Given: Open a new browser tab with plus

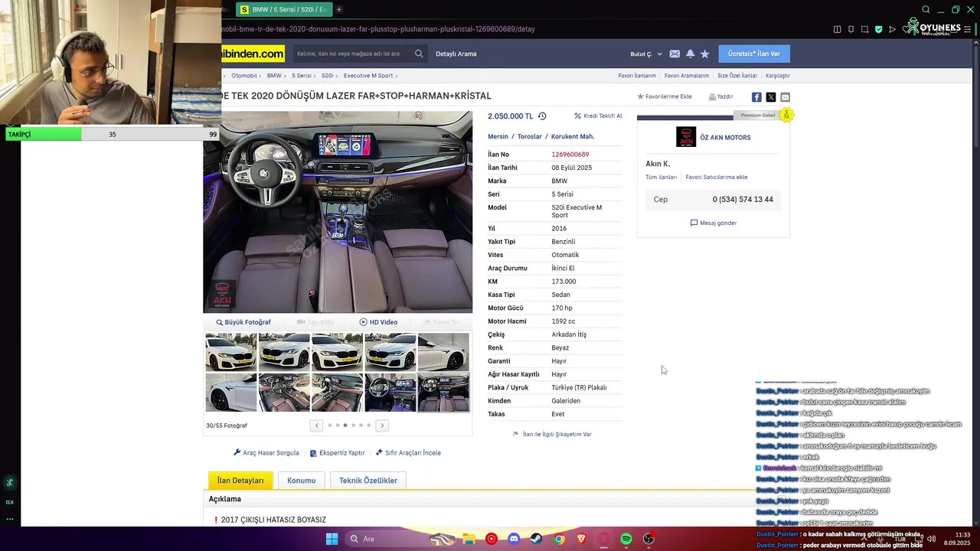Looking at the screenshot, I should (339, 9).
